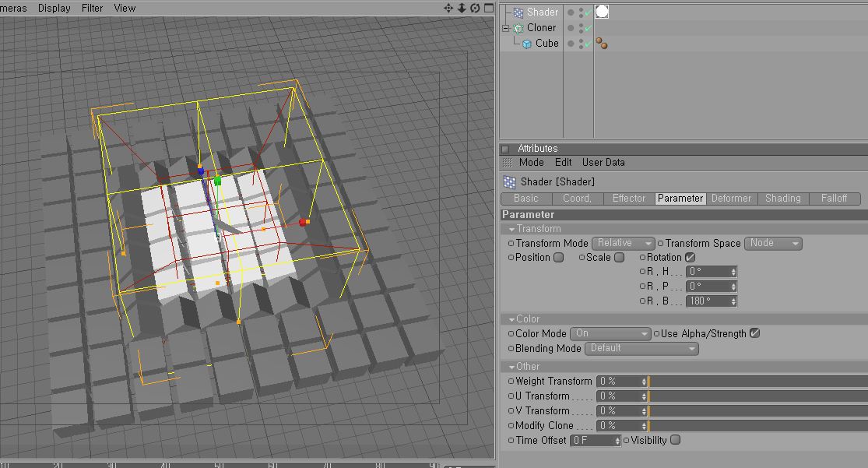Toggle the Cube green enable checkmark

click(x=588, y=43)
